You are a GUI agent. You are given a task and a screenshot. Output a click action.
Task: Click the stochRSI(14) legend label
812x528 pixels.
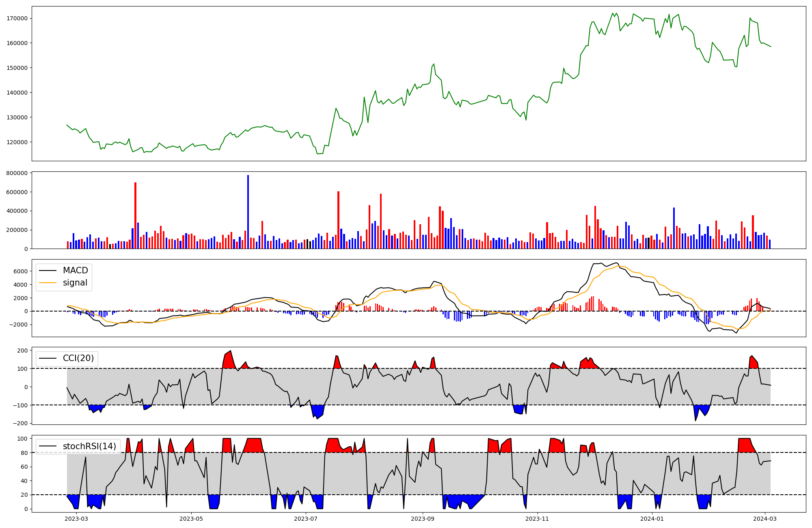click(89, 446)
